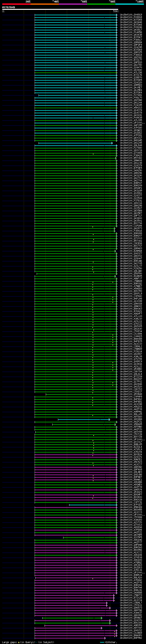This screenshot has width=146, height=644.
Task: Select hit label UniRef100_P29114
Action: point(131,351)
